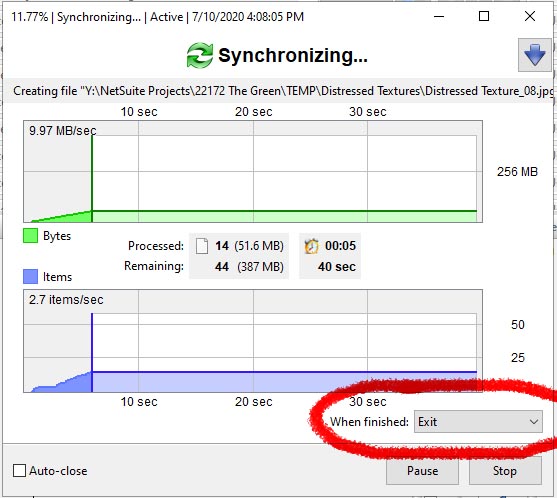Image resolution: width=557 pixels, height=498 pixels.
Task: Click the Synchronizing... heading text
Action: pyautogui.click(x=293, y=55)
